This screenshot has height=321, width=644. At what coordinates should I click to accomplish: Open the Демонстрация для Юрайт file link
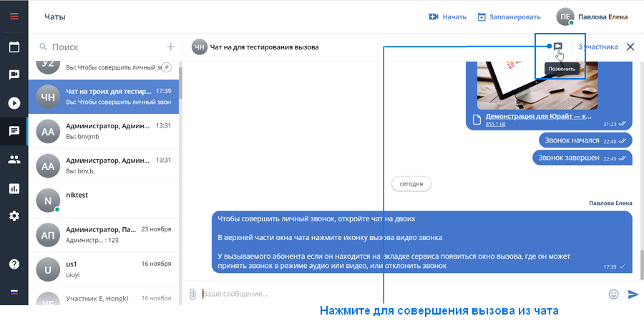coord(538,116)
